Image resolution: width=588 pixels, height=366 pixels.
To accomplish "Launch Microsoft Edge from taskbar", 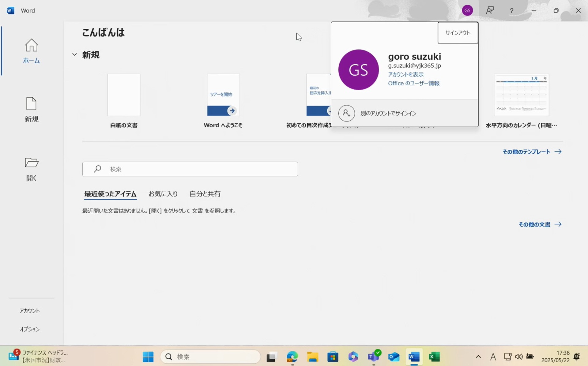I will tap(292, 357).
